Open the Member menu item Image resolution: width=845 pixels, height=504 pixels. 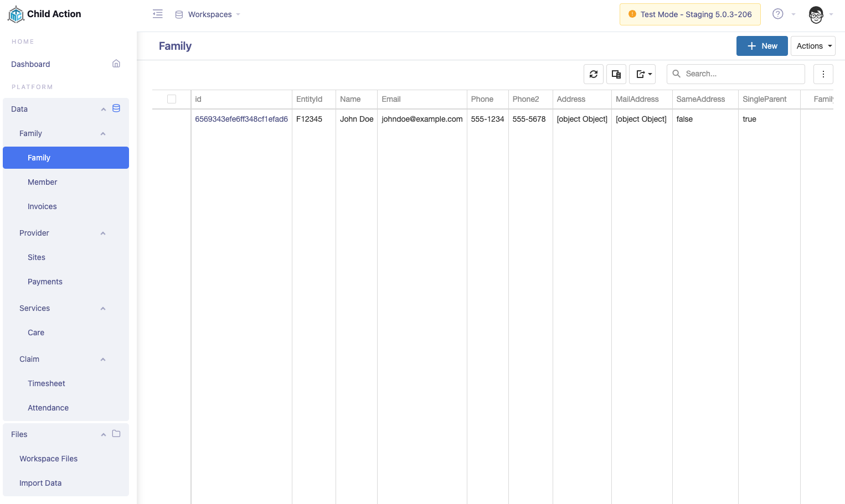pos(43,182)
